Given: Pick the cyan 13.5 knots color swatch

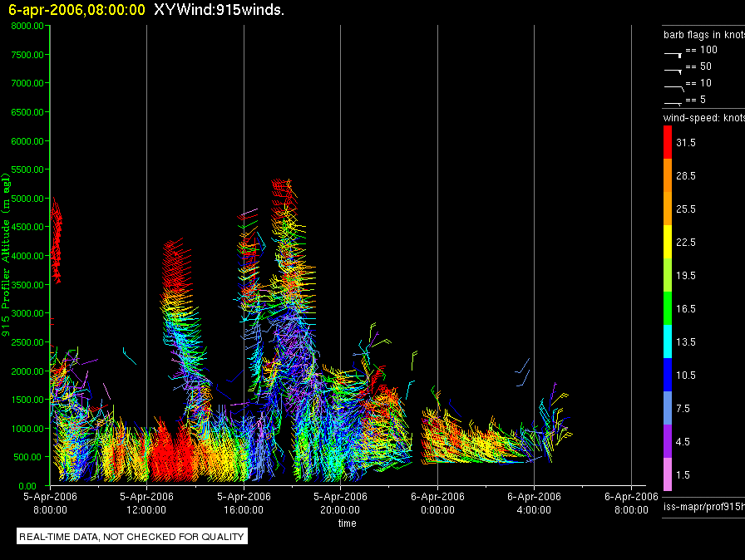Looking at the screenshot, I should tap(667, 341).
